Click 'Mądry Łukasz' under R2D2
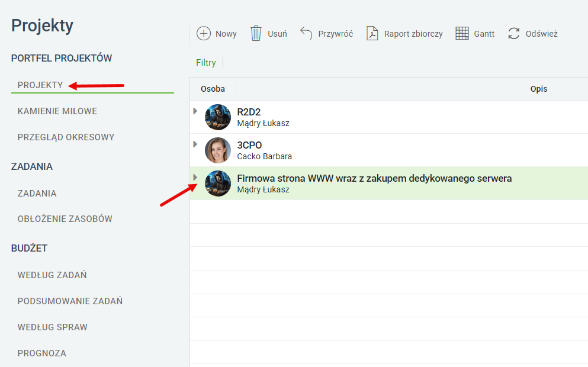Image resolution: width=588 pixels, height=367 pixels. [264, 123]
